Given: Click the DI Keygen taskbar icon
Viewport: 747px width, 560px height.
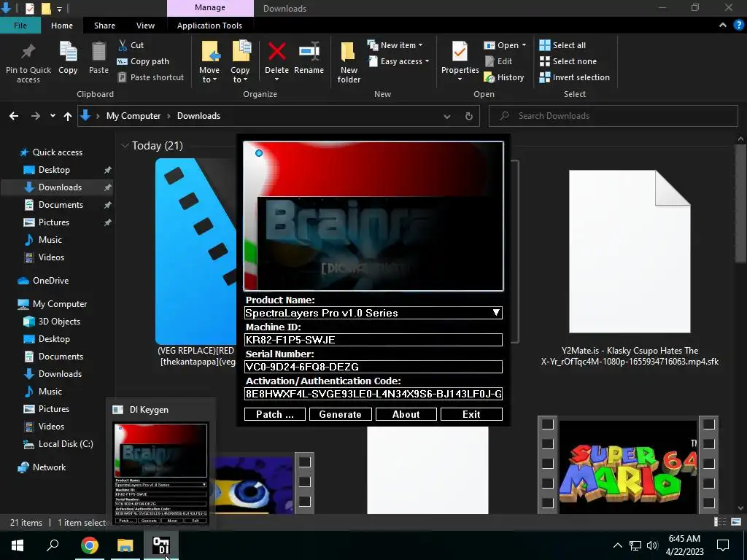Looking at the screenshot, I should pos(161,545).
